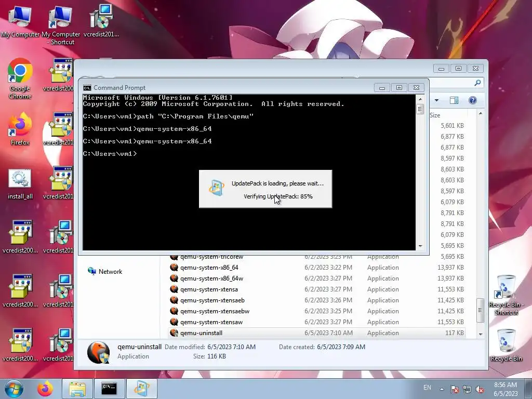
Task: Maximize the Command Prompt window
Action: (399, 88)
